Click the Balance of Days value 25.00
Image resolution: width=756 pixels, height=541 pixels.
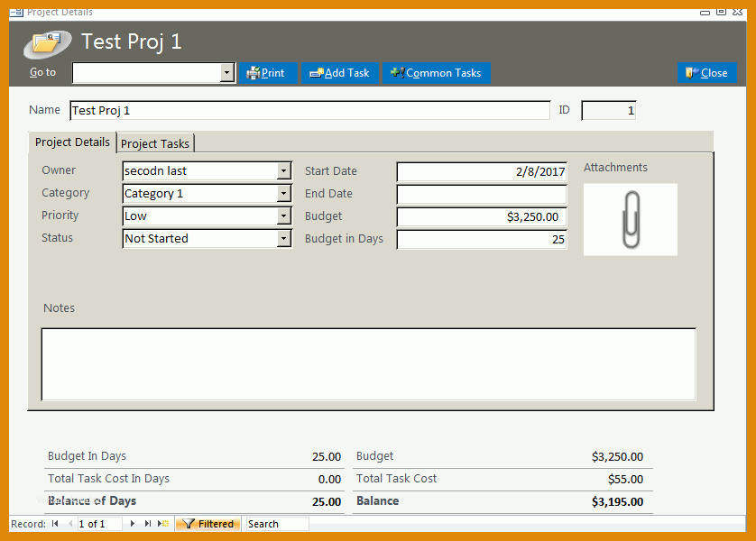click(x=327, y=502)
